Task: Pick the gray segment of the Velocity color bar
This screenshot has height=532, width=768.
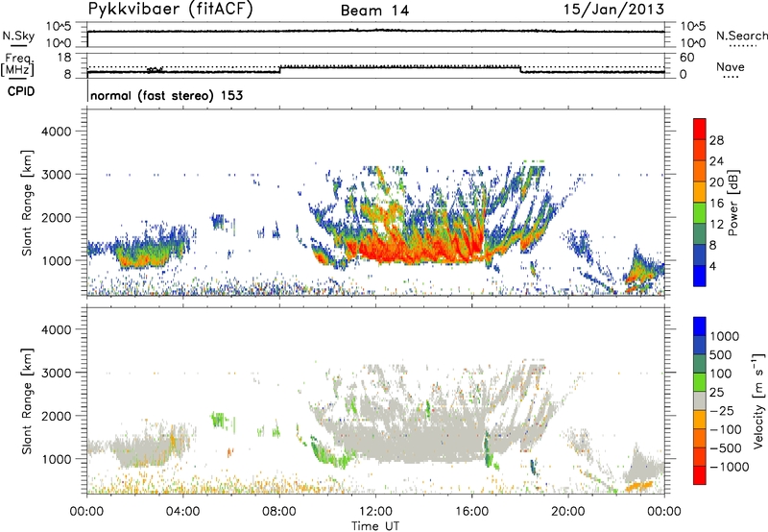Action: point(700,400)
